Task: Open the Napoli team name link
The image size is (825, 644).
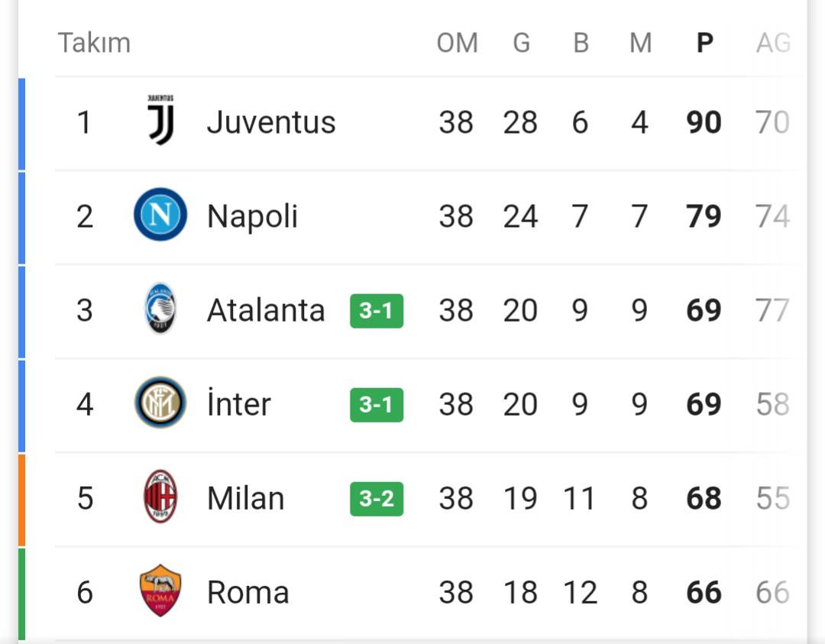Action: pos(253,217)
